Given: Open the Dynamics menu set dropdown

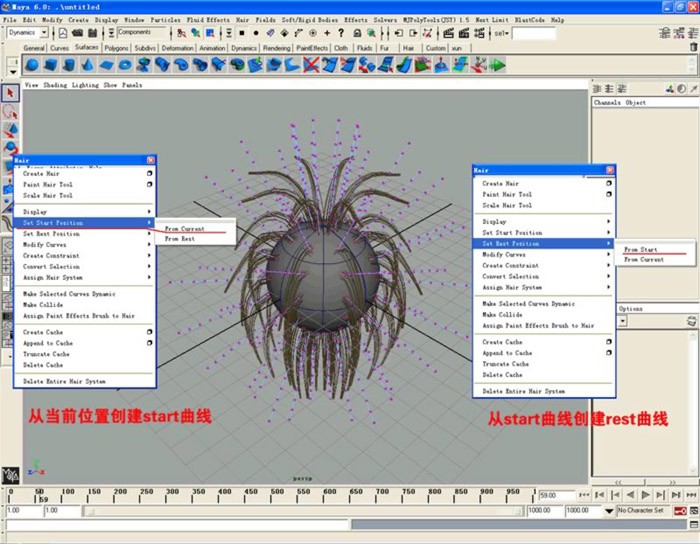Looking at the screenshot, I should (x=44, y=33).
